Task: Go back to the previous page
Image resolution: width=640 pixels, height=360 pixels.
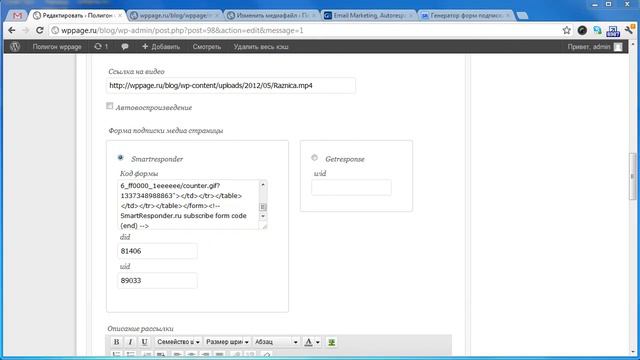Action: [12, 30]
